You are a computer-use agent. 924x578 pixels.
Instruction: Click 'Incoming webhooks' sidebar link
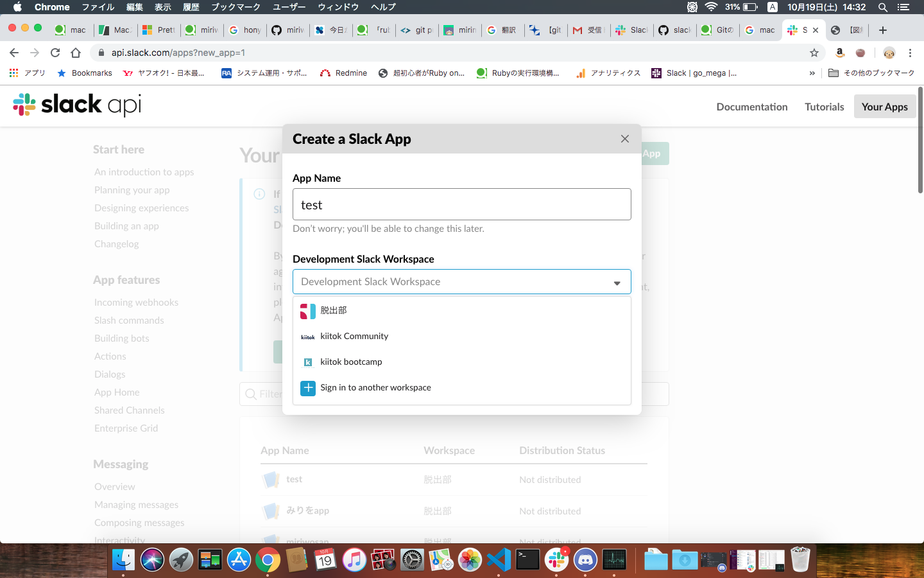click(x=136, y=302)
